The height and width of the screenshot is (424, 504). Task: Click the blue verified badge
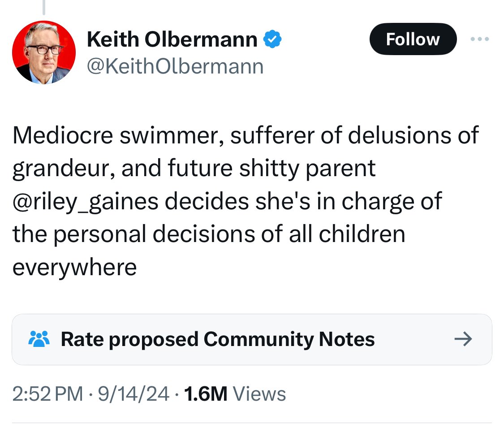pyautogui.click(x=271, y=40)
